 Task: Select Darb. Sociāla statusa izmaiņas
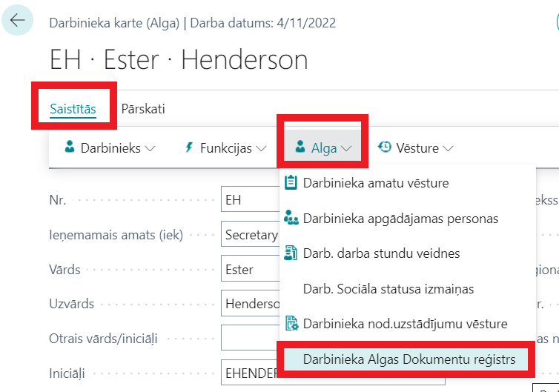[388, 288]
